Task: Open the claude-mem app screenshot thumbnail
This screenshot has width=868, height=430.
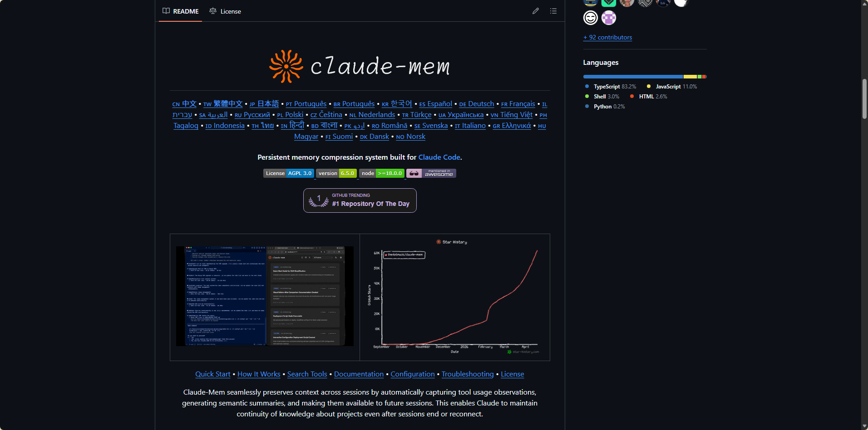Action: [x=265, y=296]
